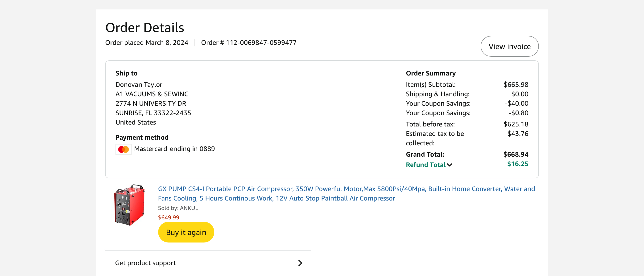Click the View invoice button

509,46
